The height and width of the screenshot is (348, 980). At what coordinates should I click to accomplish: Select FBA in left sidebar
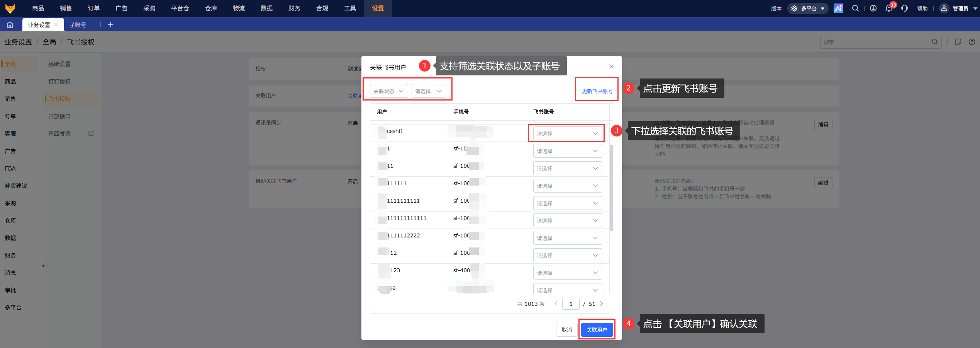(10, 168)
